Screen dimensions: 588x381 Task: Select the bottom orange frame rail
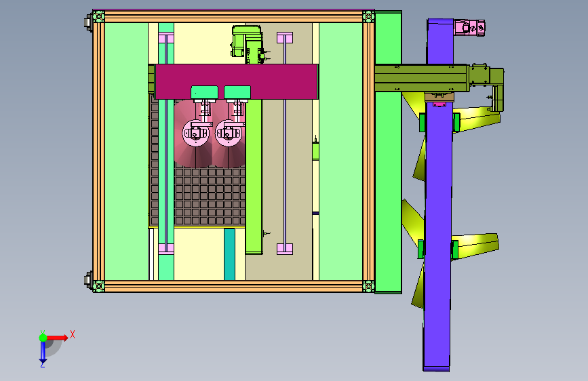point(233,287)
